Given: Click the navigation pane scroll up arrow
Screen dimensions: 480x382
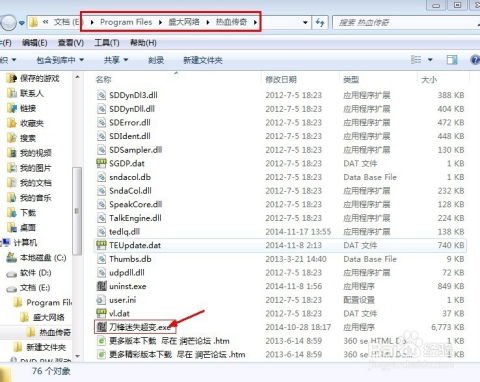Looking at the screenshot, I should [x=77, y=78].
